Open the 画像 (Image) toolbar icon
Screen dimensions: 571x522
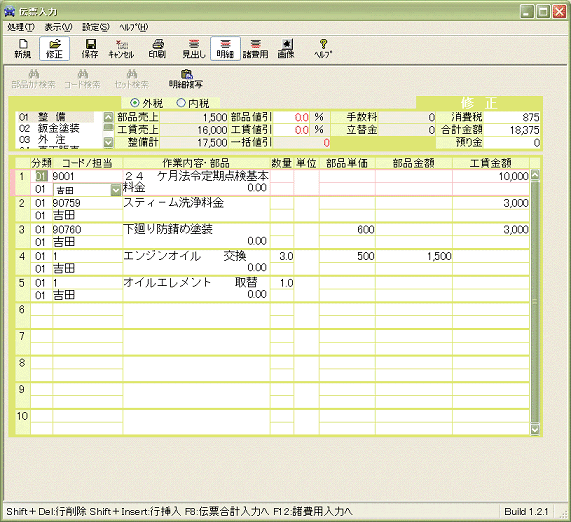click(286, 48)
